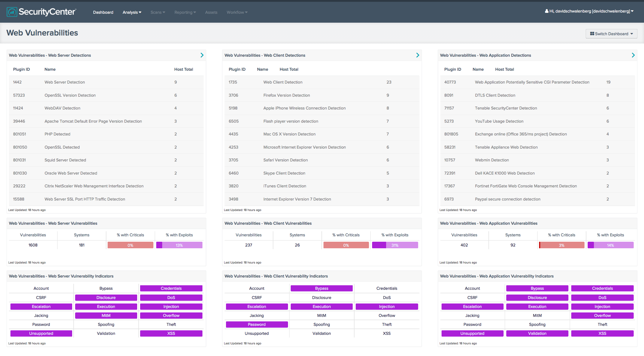Click Web Server % with Criticals 0% bar
Viewport: 644px width, 356px height.
coord(130,245)
